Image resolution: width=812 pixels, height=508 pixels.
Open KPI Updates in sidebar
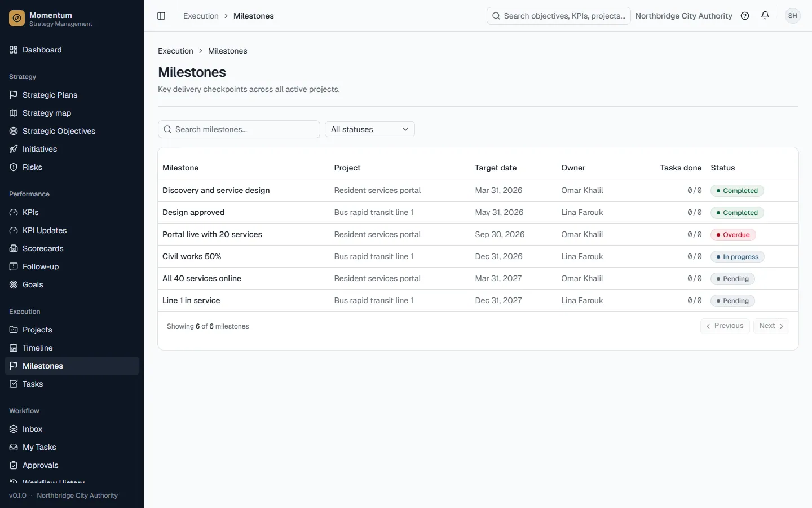pyautogui.click(x=72, y=230)
